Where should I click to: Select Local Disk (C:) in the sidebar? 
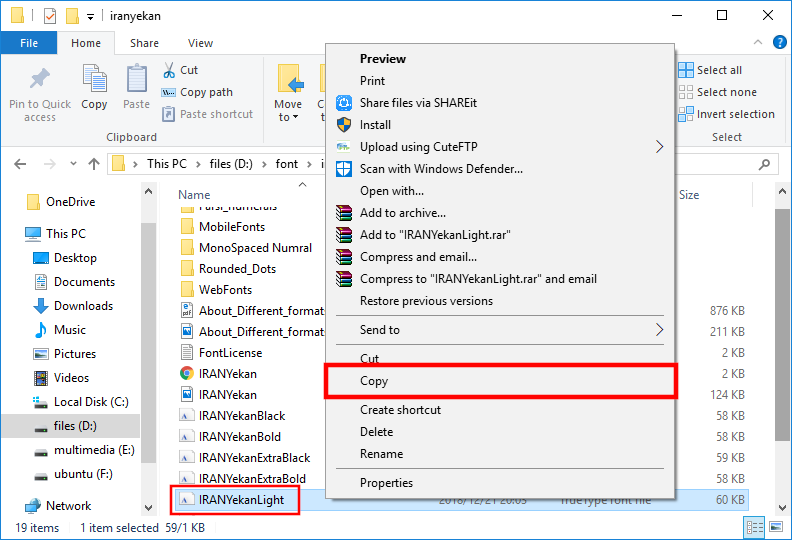click(91, 402)
